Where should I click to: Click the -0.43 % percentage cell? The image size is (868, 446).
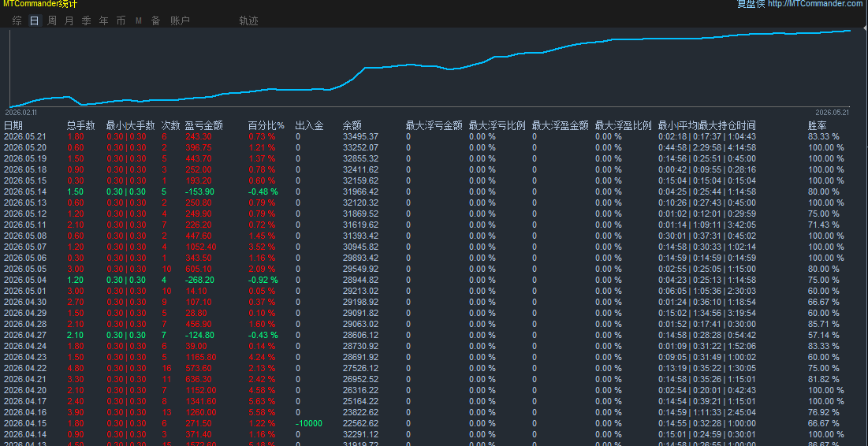(x=263, y=336)
